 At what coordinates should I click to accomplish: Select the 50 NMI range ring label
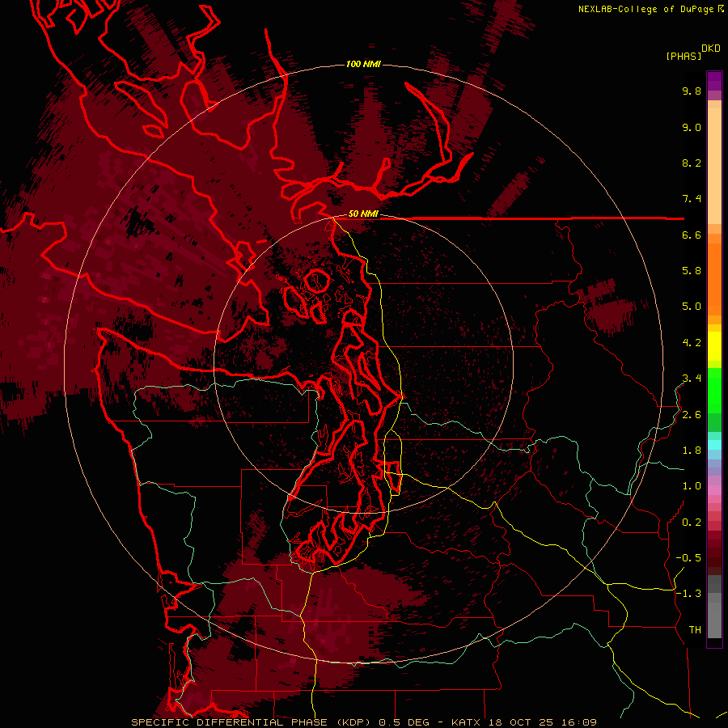coord(363,214)
